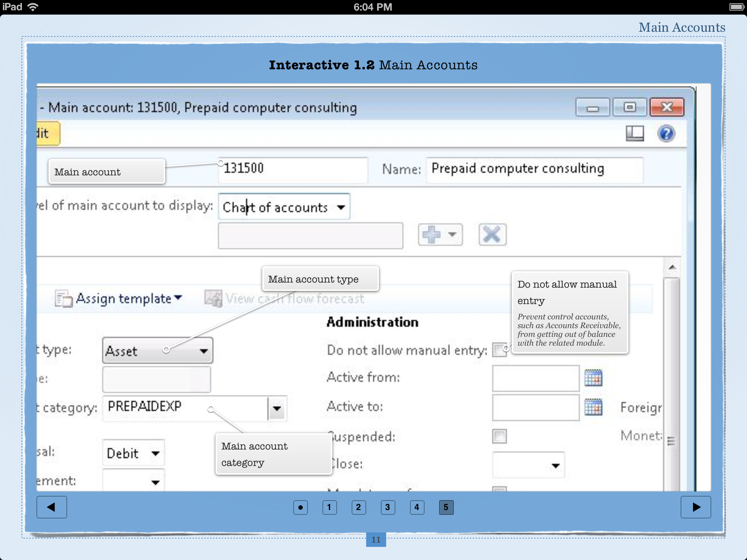Click the vertical scrollbar up arrow

click(672, 267)
